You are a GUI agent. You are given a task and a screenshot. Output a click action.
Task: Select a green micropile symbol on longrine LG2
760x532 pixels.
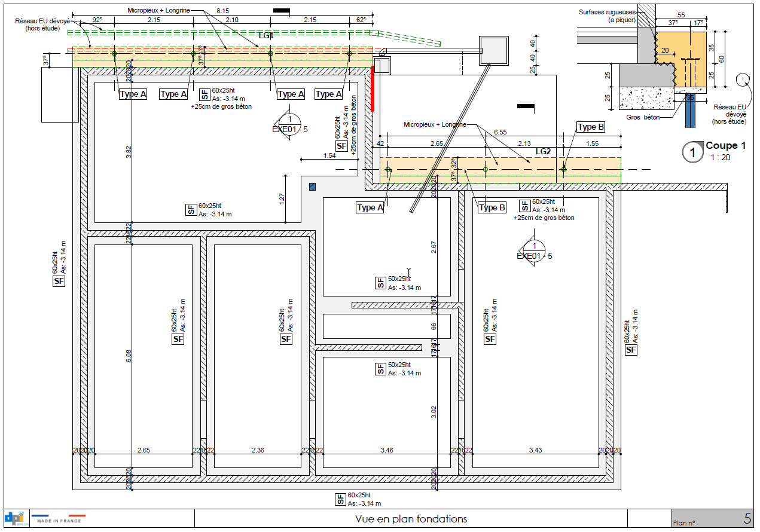(x=485, y=169)
